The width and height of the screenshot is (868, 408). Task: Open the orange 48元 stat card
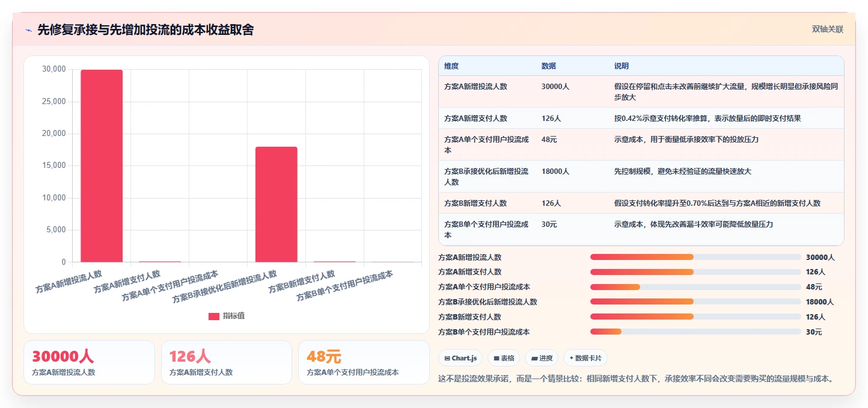[x=364, y=362]
